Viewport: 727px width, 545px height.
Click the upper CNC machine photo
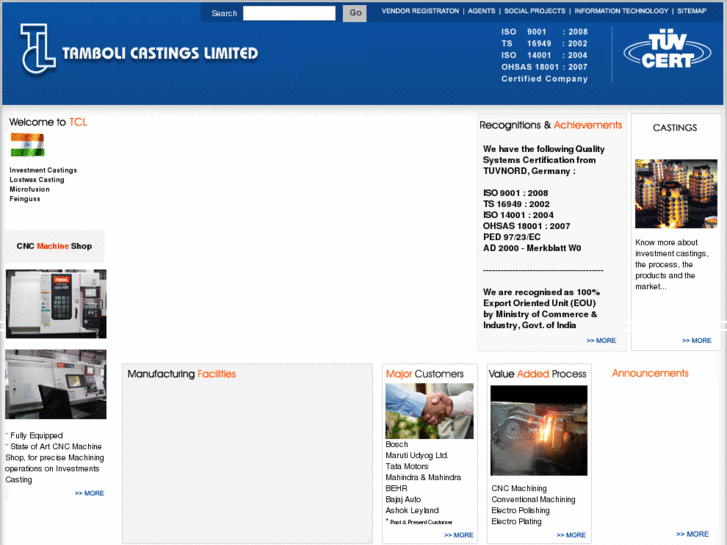pyautogui.click(x=56, y=304)
